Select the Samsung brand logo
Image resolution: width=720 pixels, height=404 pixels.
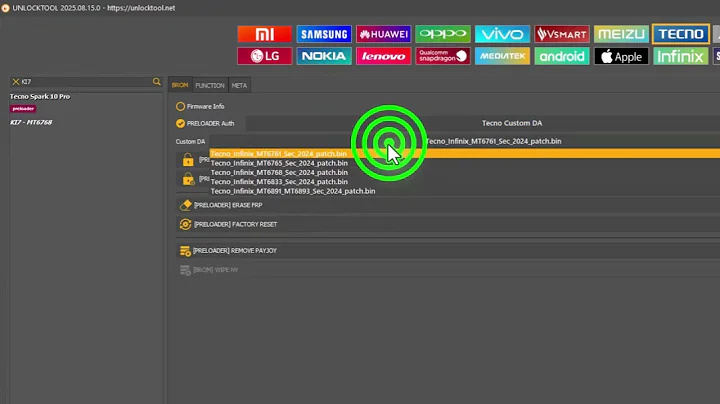[324, 34]
